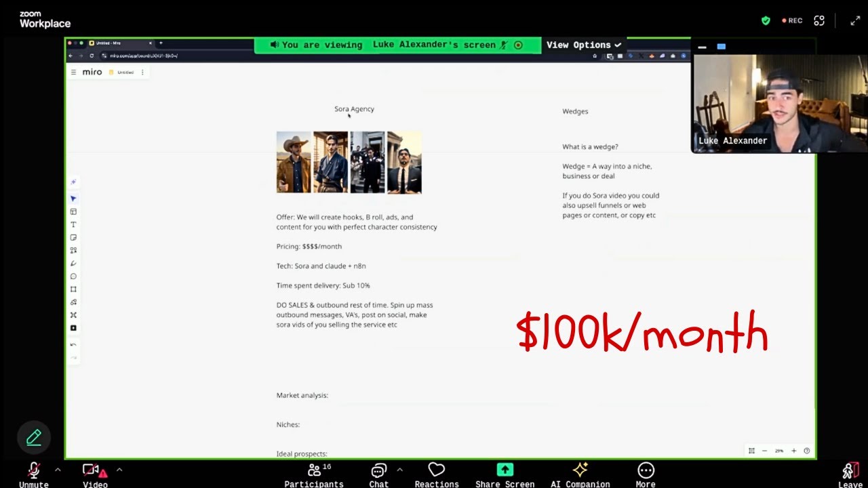Image resolution: width=868 pixels, height=488 pixels.
Task: Click the browser home extension icon
Action: click(595, 56)
